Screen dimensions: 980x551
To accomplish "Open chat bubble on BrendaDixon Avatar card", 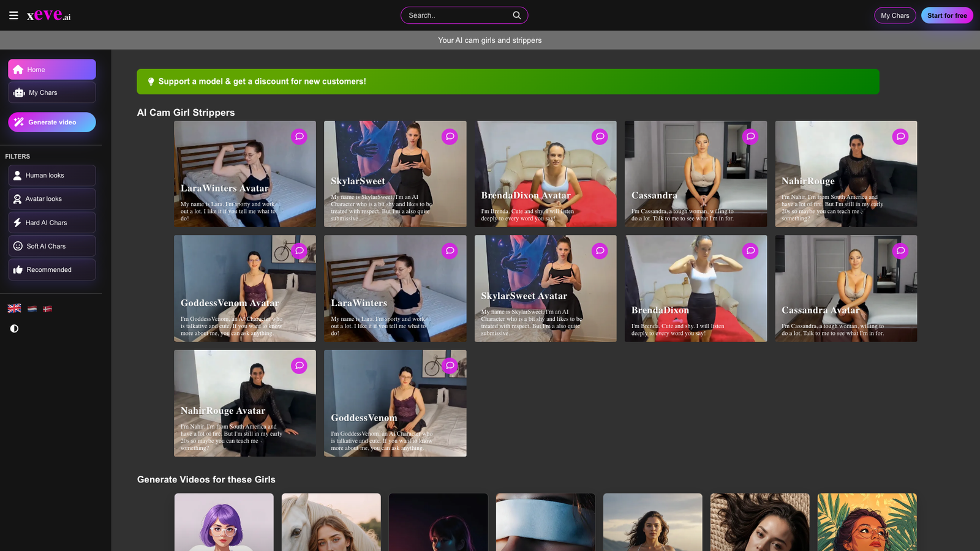I will pyautogui.click(x=600, y=137).
